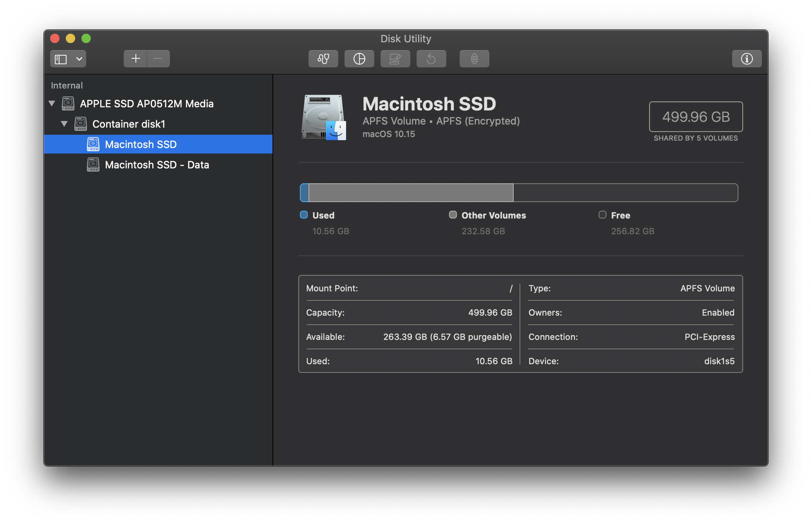Click the Free legend indicator
This screenshot has height=524, width=812.
pos(603,215)
